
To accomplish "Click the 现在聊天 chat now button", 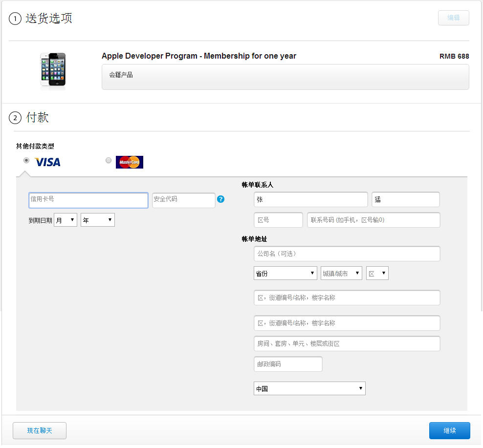I will coord(40,431).
